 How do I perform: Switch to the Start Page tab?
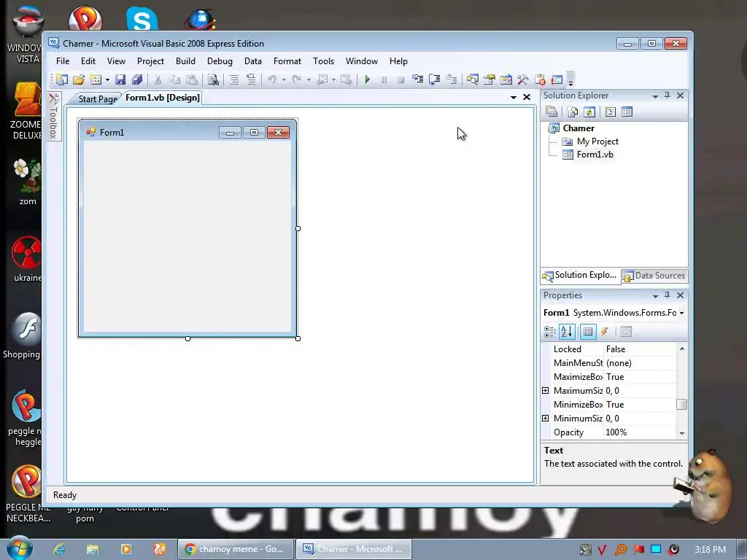[98, 98]
